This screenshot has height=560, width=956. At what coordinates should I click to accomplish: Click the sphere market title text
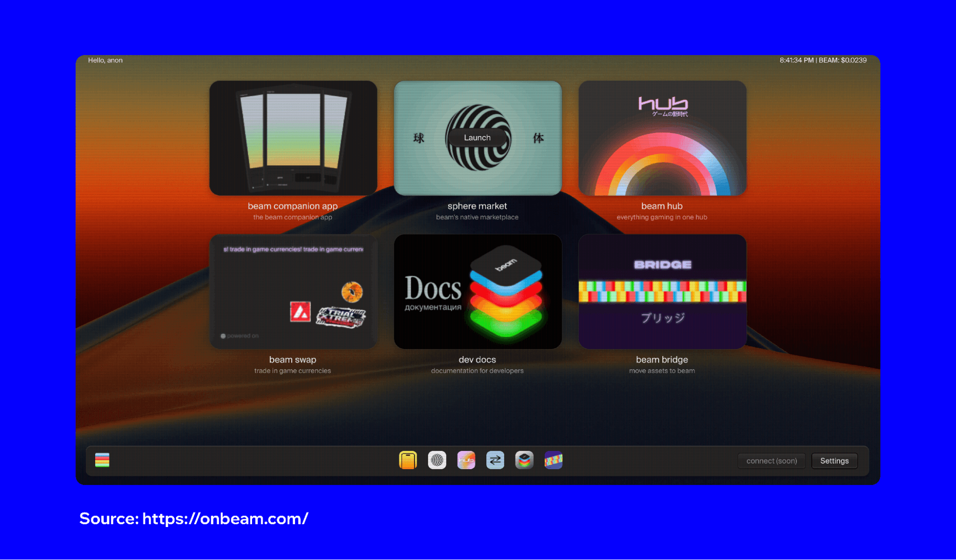(477, 206)
